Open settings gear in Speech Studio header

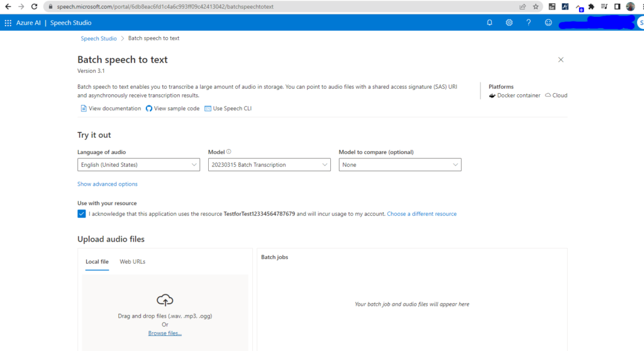(x=509, y=23)
